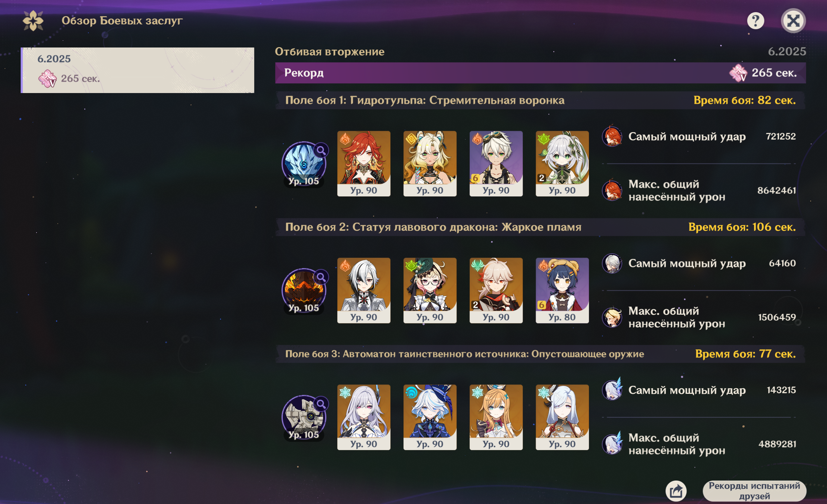Image resolution: width=827 pixels, height=504 pixels.
Task: Click the magnifier on the Hydro Tulpa icon
Action: point(321,150)
